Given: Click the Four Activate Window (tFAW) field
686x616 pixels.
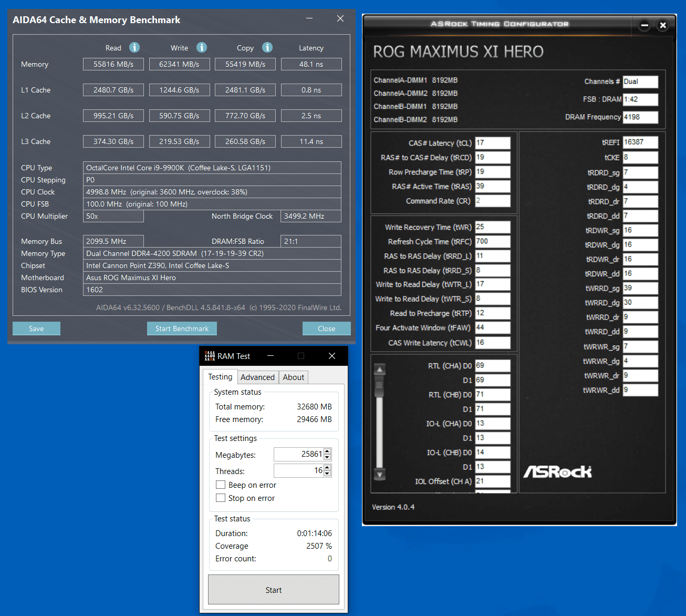Looking at the screenshot, I should coord(493,327).
